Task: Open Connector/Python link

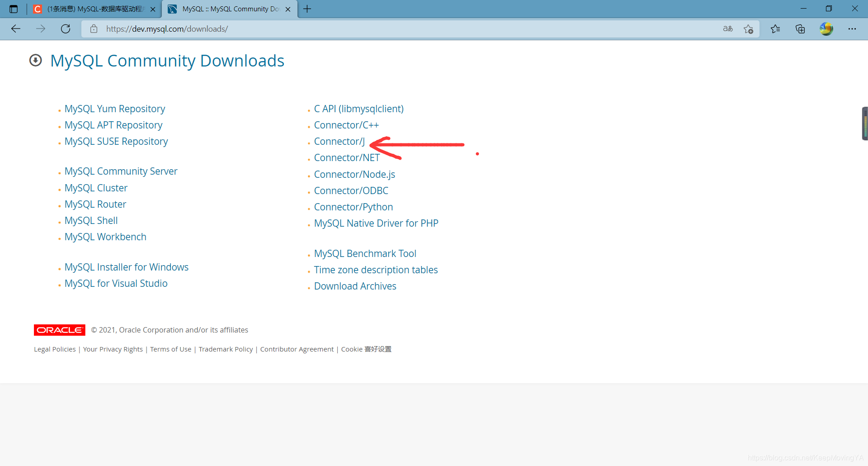Action: tap(354, 207)
